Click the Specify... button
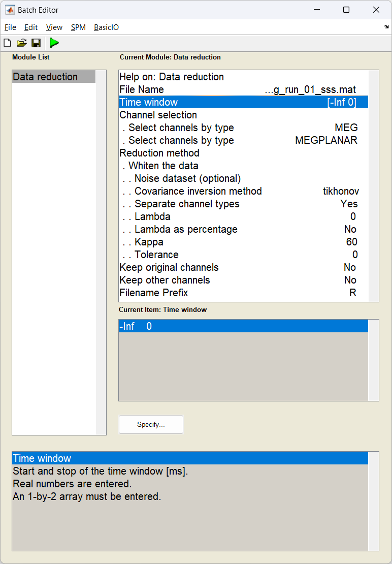Screen dimensions: 392x564 click(151, 424)
